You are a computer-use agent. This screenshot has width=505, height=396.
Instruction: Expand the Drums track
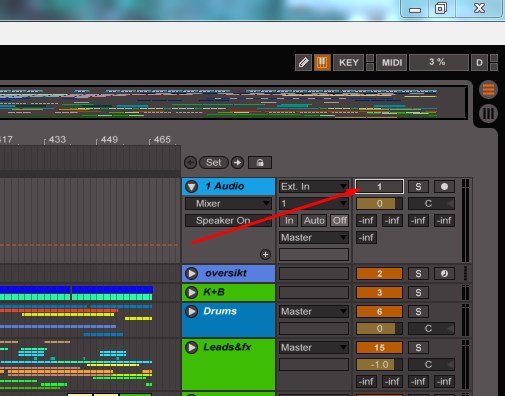pyautogui.click(x=192, y=311)
